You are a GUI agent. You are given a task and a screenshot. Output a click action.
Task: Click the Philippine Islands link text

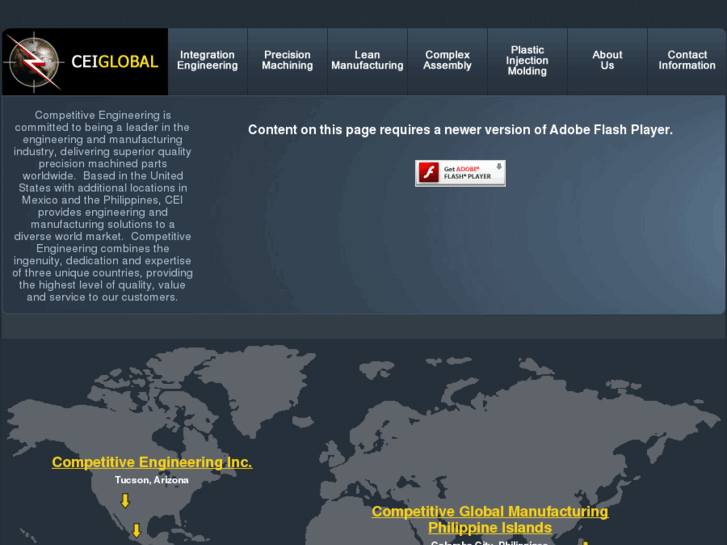point(490,528)
